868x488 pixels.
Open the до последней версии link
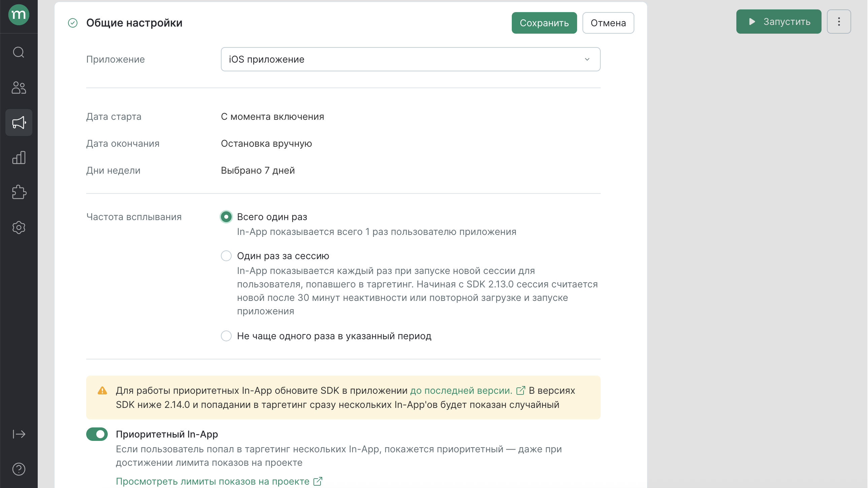coord(461,391)
